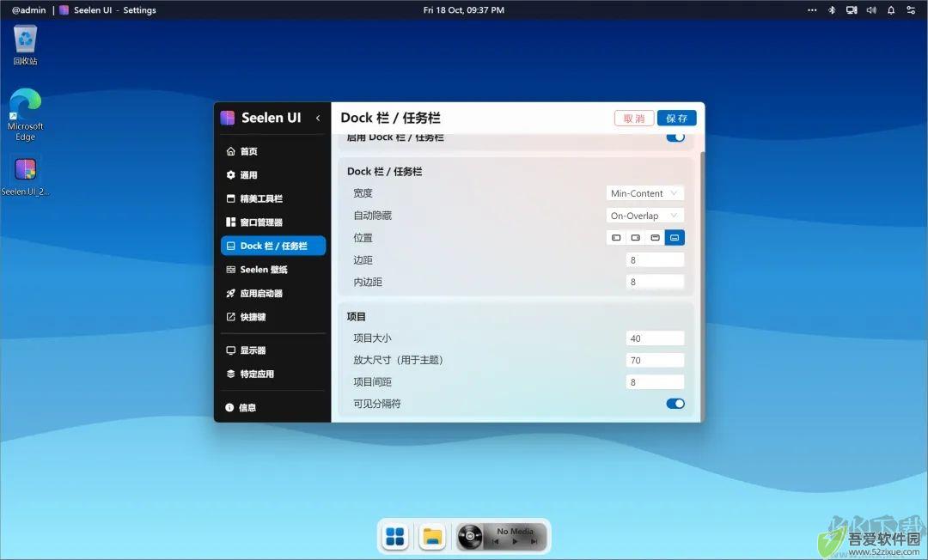Image resolution: width=928 pixels, height=560 pixels.
Task: Click the 内边距 padding input field
Action: 655,282
